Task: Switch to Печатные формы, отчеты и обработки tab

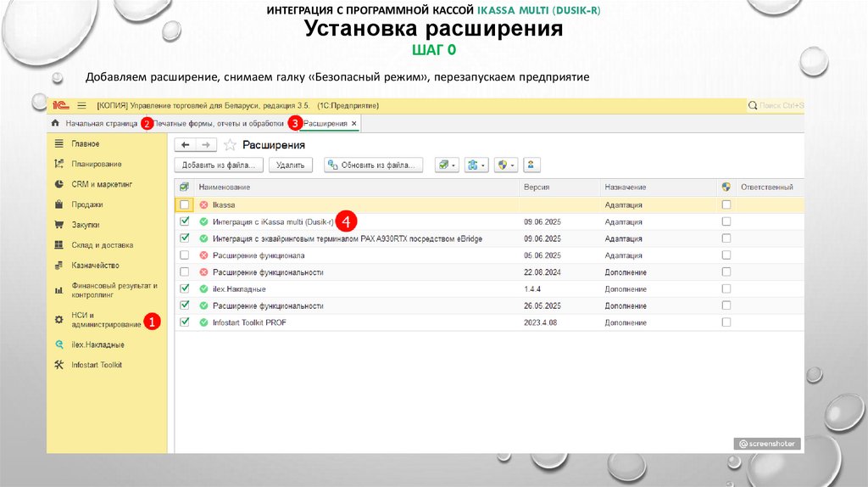Action: 219,124
